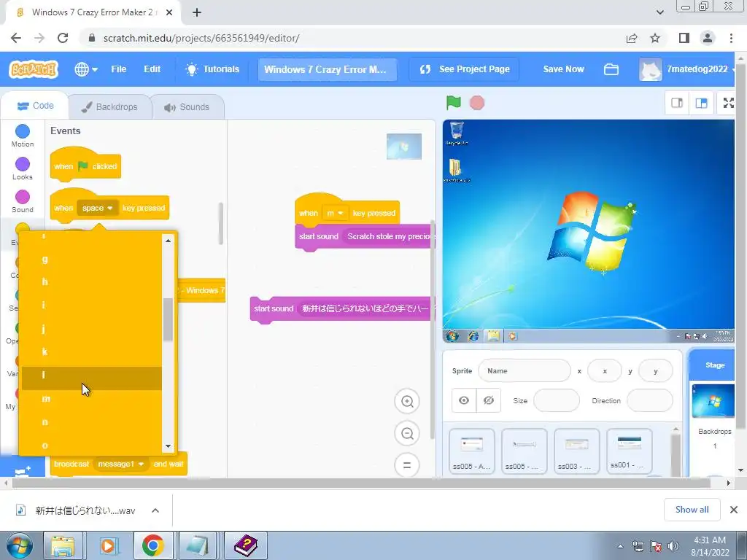The image size is (747, 560).
Task: Open the My Stuff folder icon
Action: tap(611, 69)
